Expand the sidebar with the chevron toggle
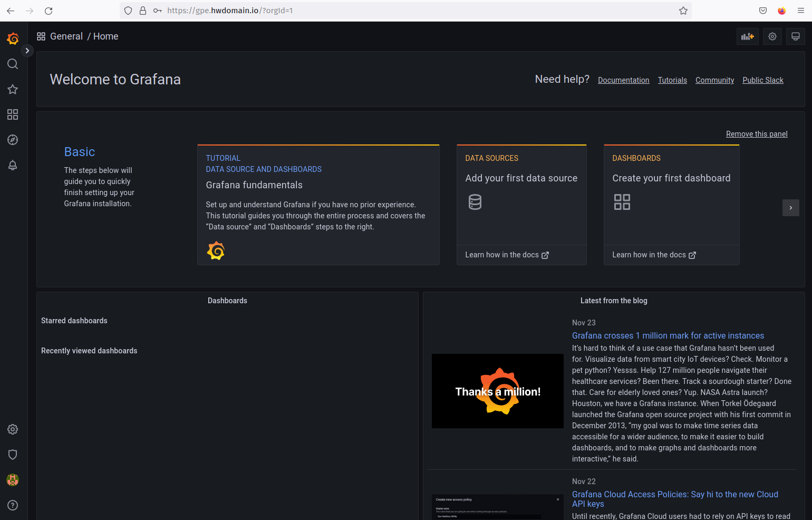This screenshot has width=812, height=520. (x=27, y=51)
